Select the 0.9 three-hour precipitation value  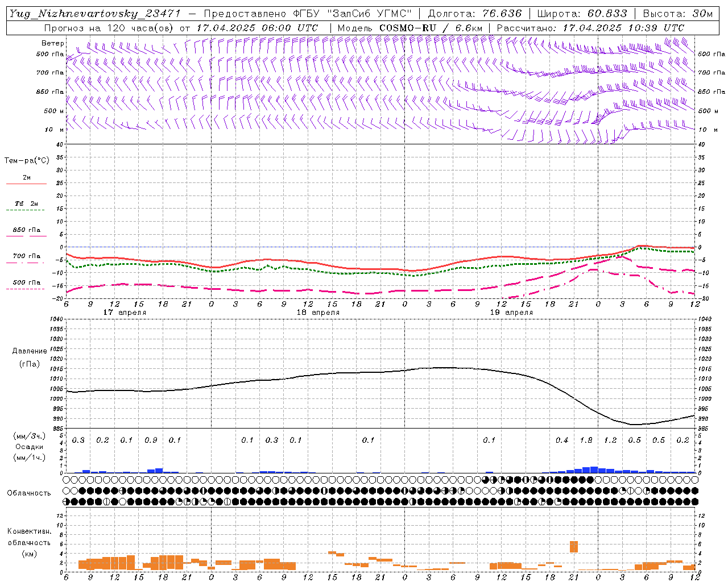(151, 440)
